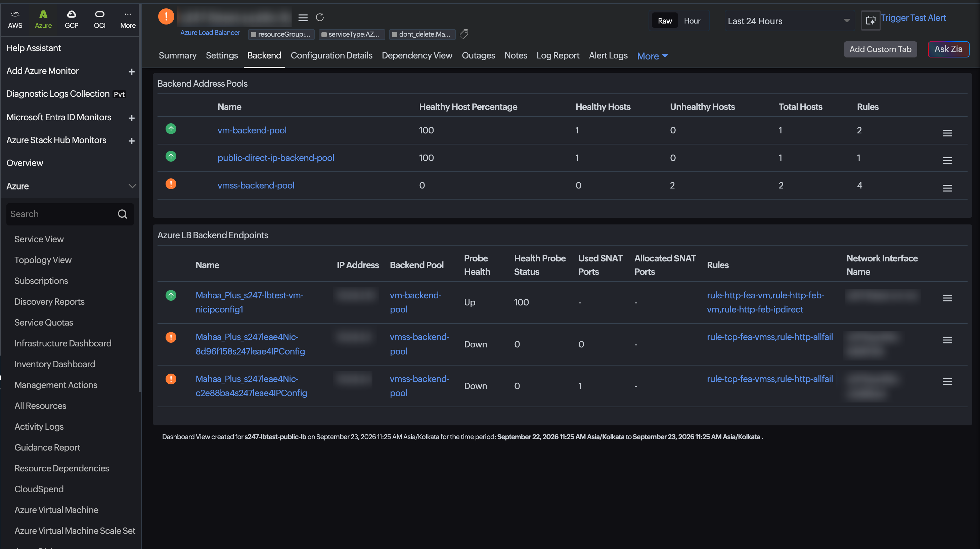This screenshot has width=980, height=549.
Task: Open the Alert Logs tab
Action: click(608, 55)
